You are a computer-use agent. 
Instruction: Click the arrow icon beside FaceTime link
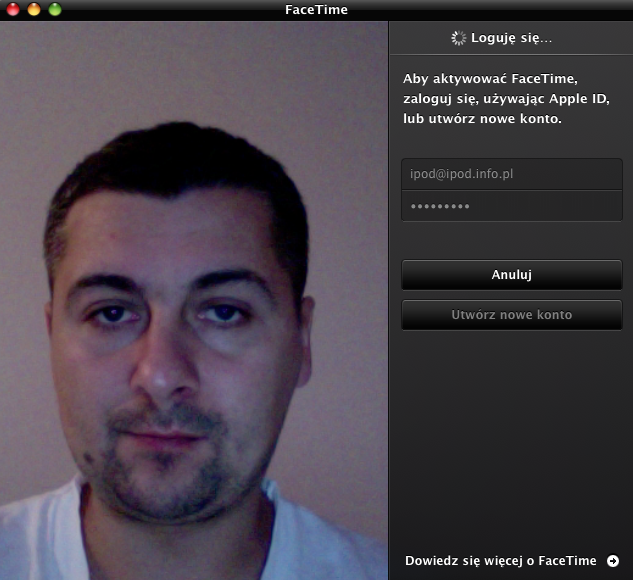click(x=613, y=561)
